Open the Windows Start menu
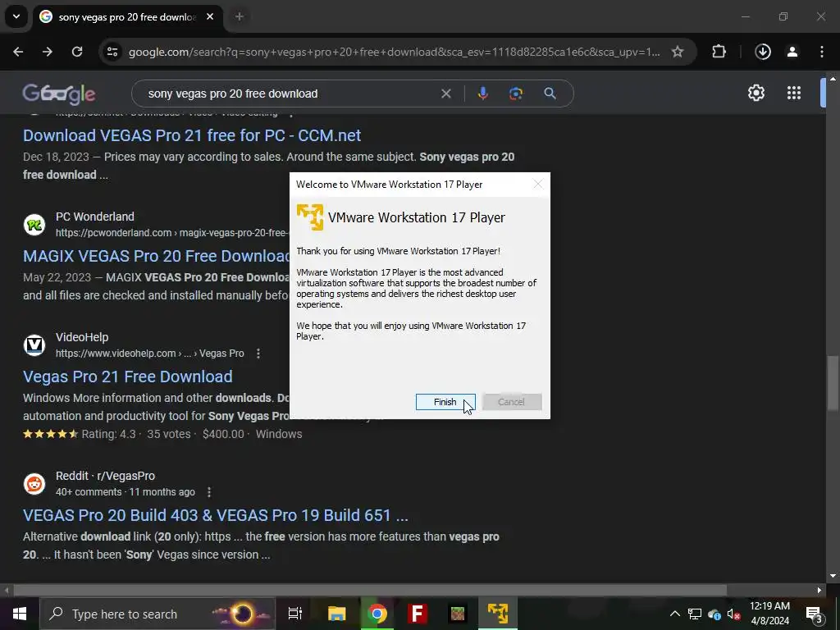 pyautogui.click(x=20, y=614)
